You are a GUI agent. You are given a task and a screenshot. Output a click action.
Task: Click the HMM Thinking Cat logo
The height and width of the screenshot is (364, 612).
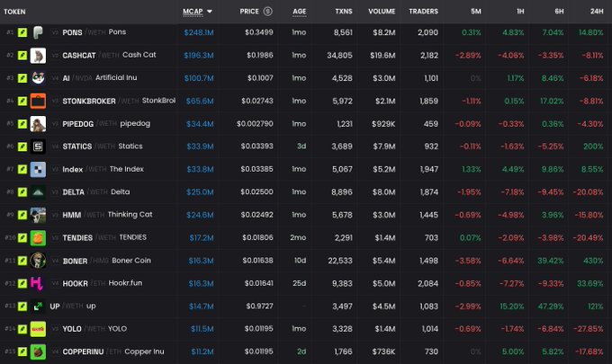click(38, 215)
